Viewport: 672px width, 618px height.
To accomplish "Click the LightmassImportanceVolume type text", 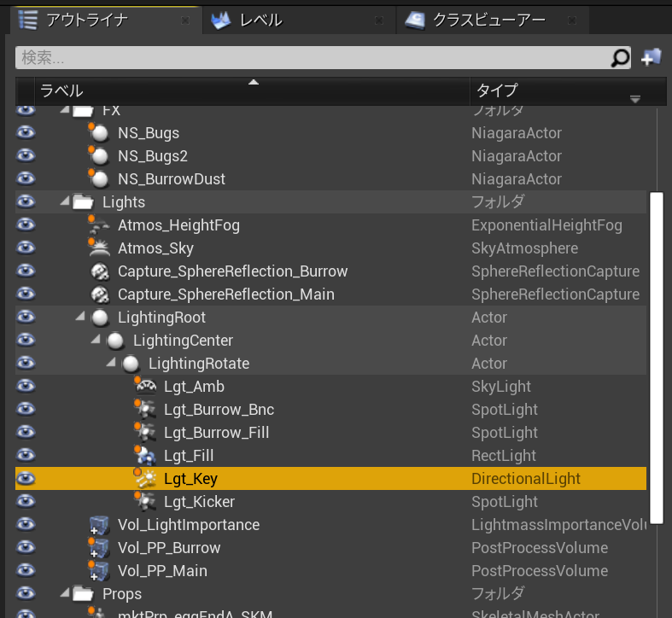I will [x=558, y=525].
